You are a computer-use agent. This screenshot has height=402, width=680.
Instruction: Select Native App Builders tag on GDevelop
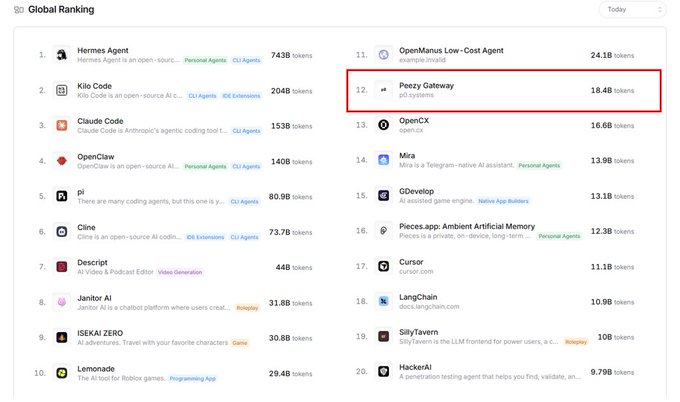tap(503, 201)
